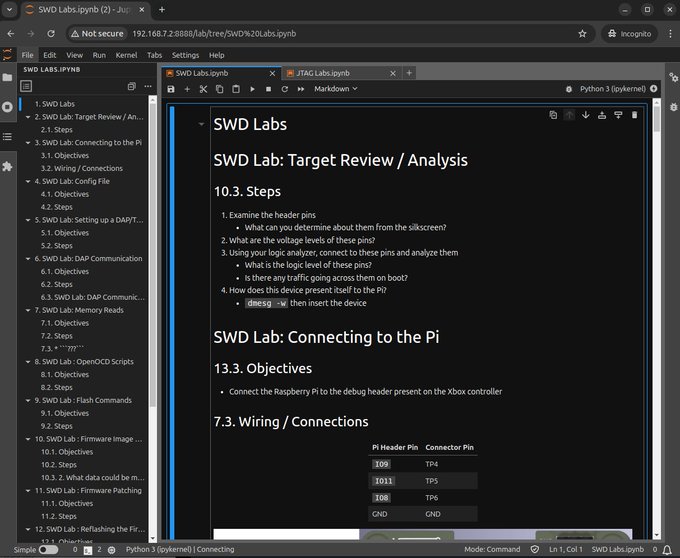Save the notebook with the disk icon
The width and height of the screenshot is (680, 558).
(x=171, y=89)
